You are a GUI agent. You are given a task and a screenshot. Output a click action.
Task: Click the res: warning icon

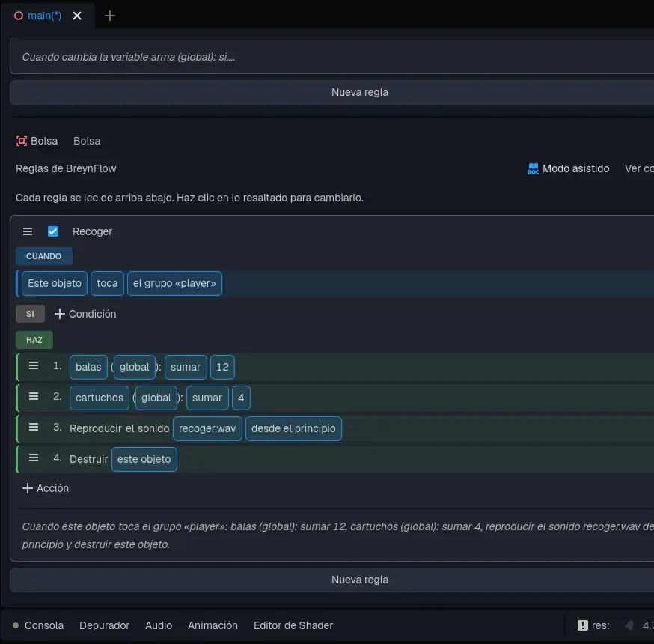(x=583, y=625)
